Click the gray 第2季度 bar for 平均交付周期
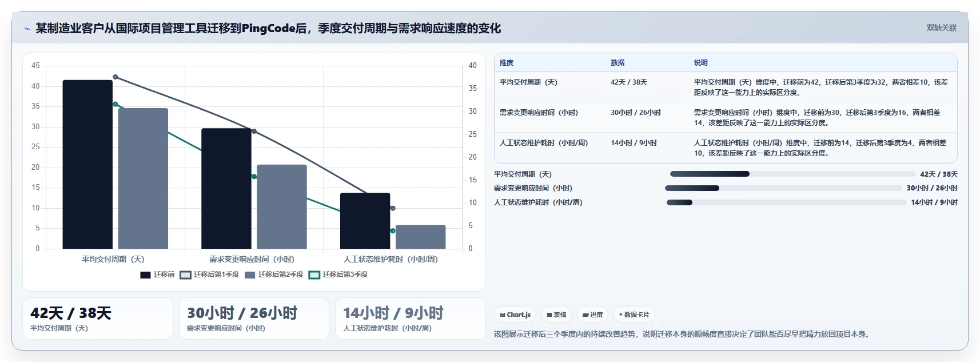 (x=143, y=178)
